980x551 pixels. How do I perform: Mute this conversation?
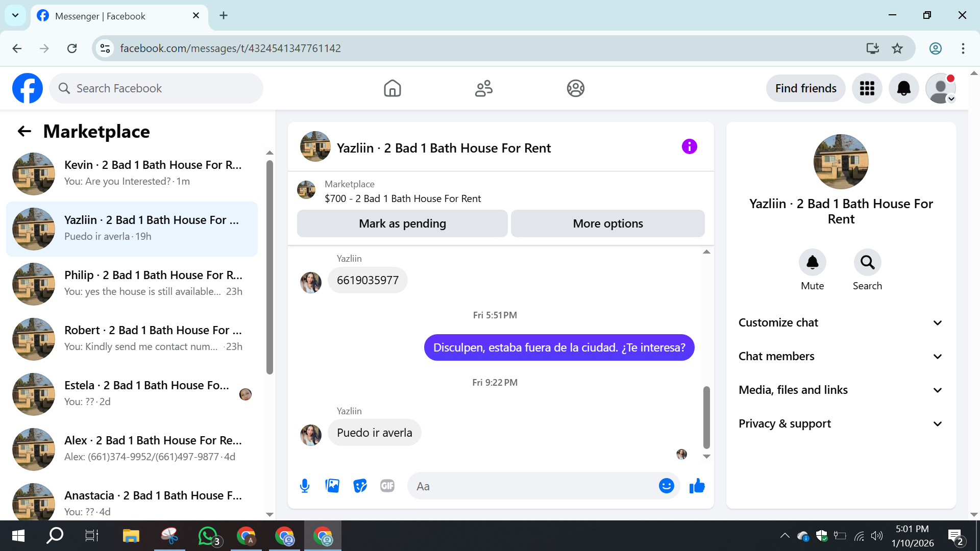[x=812, y=262]
